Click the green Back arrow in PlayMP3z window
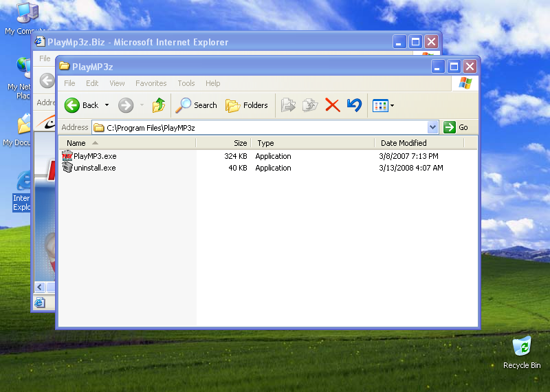This screenshot has height=392, width=550. coord(72,105)
